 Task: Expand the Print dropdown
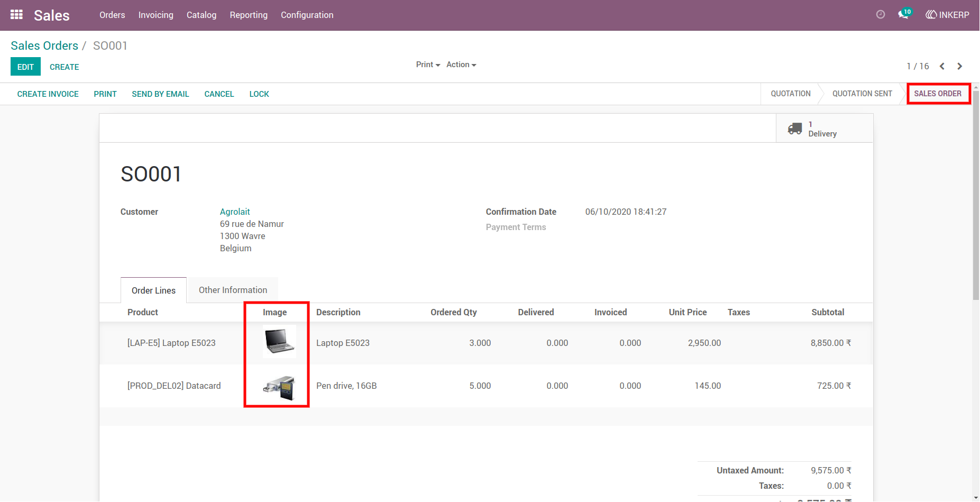(x=428, y=65)
